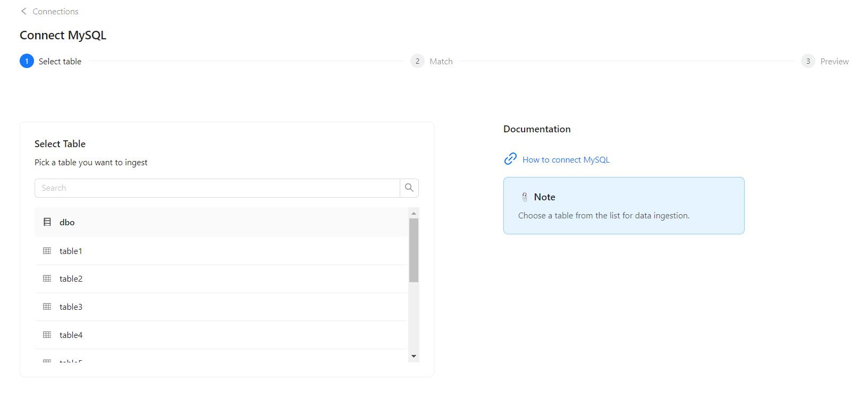The height and width of the screenshot is (398, 868).
Task: Pick table2 from the list
Action: (x=221, y=279)
